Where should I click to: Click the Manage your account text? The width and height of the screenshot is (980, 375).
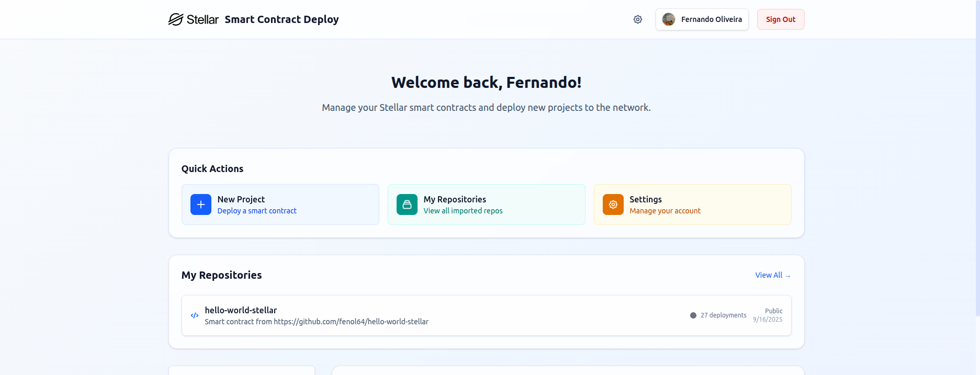point(664,211)
